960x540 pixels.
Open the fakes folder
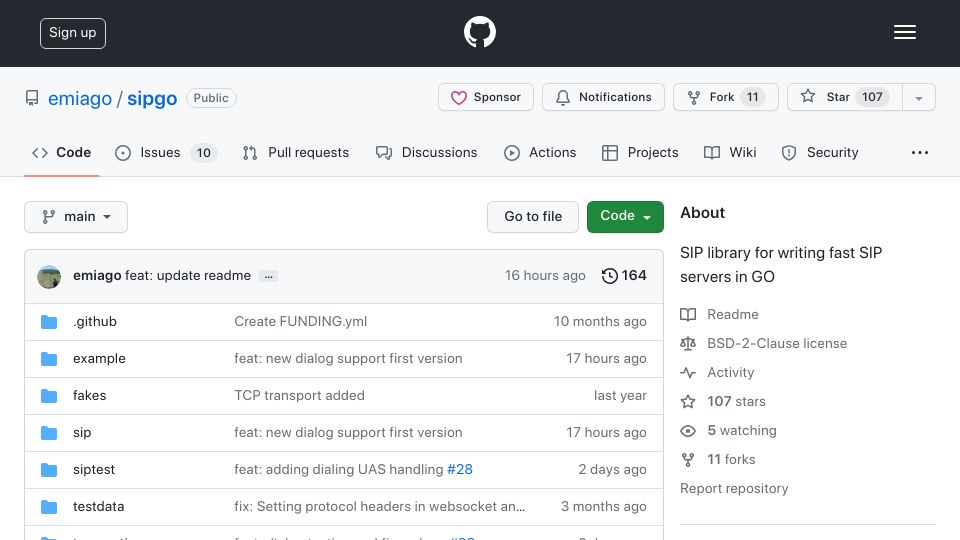click(89, 396)
